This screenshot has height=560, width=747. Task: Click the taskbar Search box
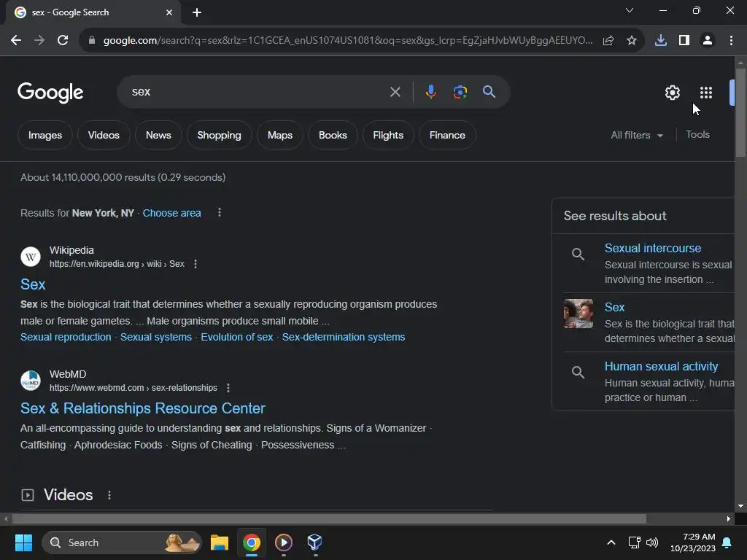pos(122,542)
